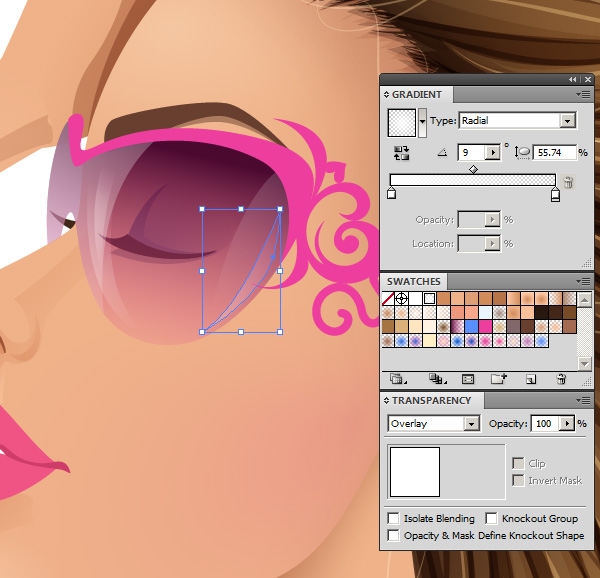Open the Swatches panel flyout menu
600x578 pixels.
pos(583,282)
